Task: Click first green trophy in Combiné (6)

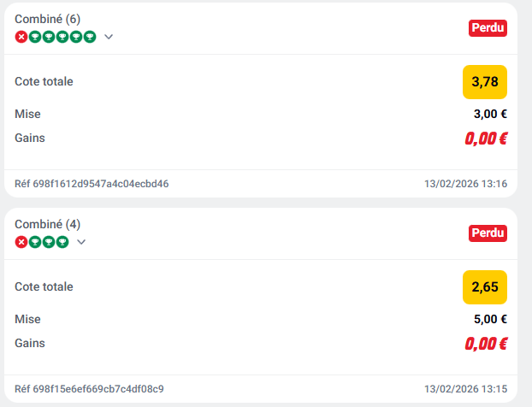Action: point(35,36)
